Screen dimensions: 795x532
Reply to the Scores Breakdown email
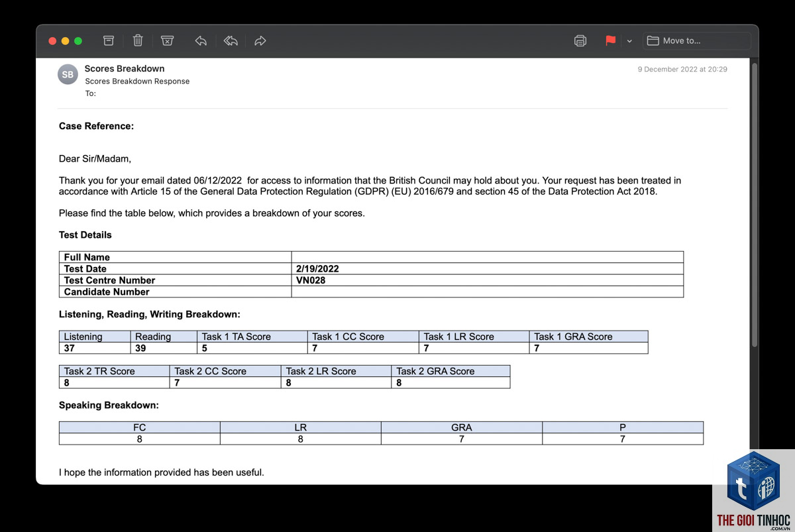point(201,41)
